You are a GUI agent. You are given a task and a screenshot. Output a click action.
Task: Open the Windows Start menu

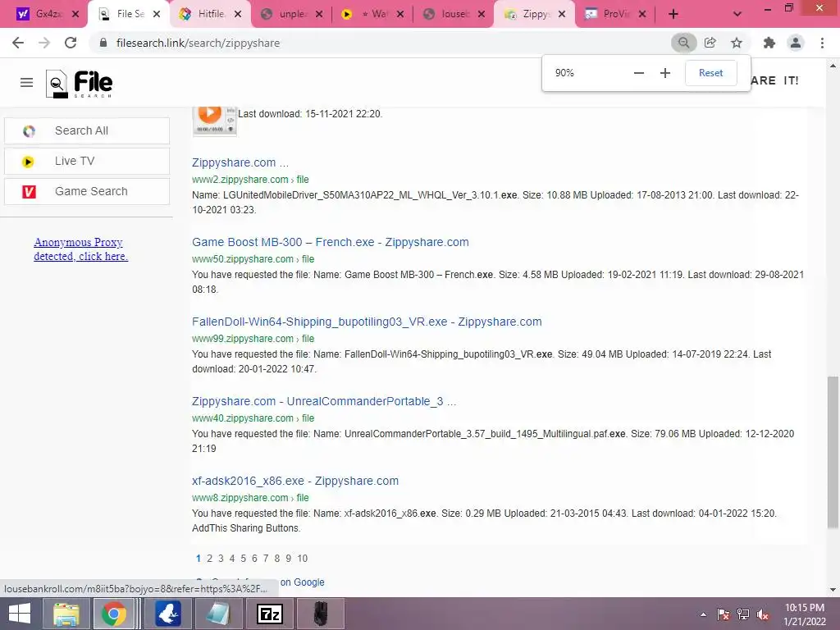tap(20, 614)
